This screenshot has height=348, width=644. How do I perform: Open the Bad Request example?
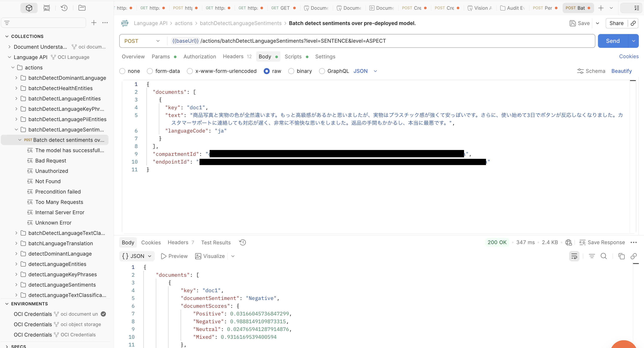click(x=51, y=161)
